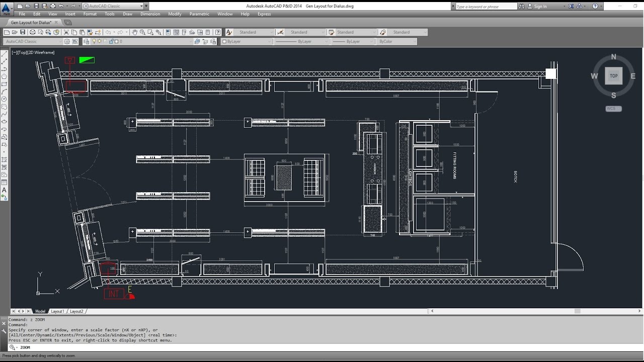Click the Save icon in Standard toolbar
Screen dimensions: 644x362
click(x=23, y=32)
